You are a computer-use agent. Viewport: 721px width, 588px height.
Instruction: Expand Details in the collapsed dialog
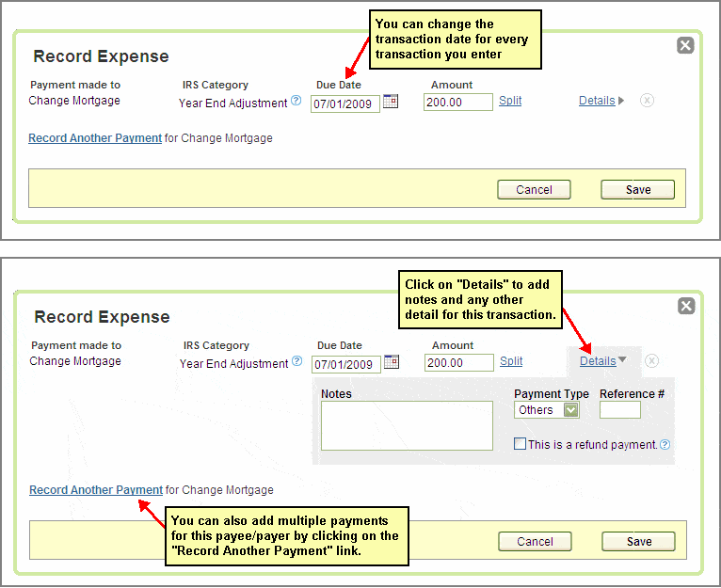601,101
